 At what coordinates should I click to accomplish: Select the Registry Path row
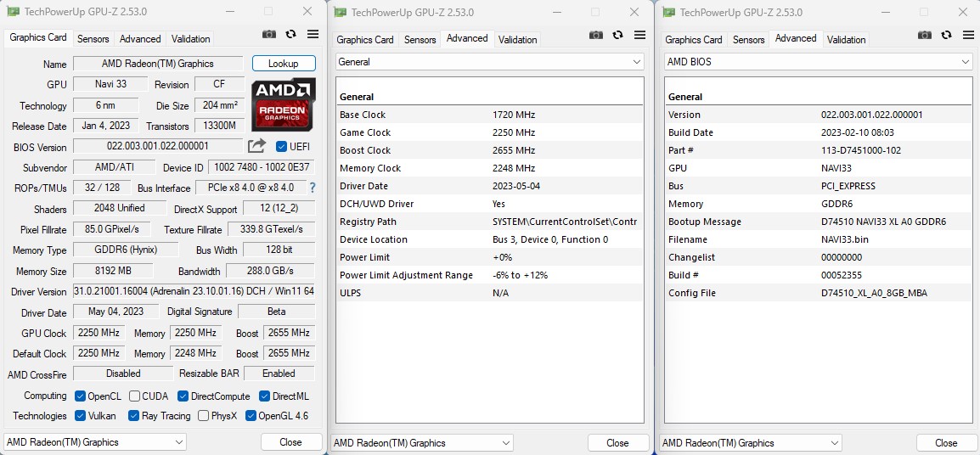(489, 222)
